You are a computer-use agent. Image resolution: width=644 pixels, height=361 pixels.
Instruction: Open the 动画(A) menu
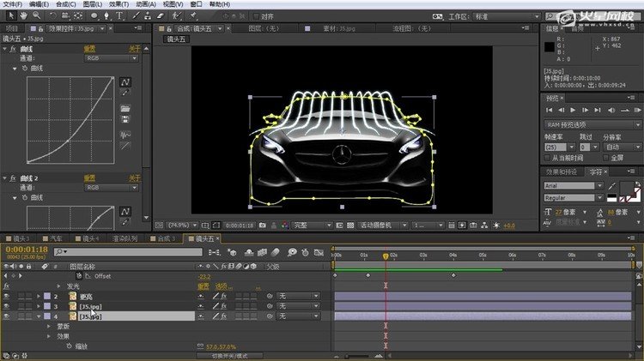[x=146, y=4]
